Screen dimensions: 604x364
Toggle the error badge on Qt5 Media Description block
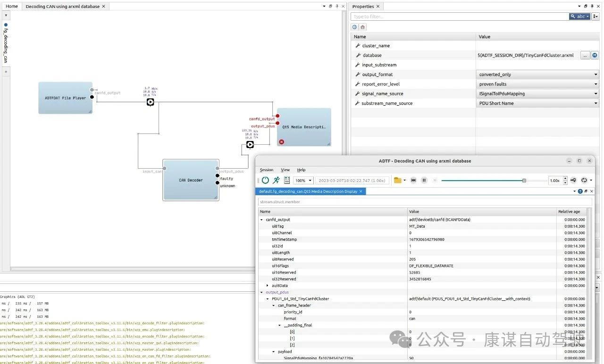pos(282,141)
